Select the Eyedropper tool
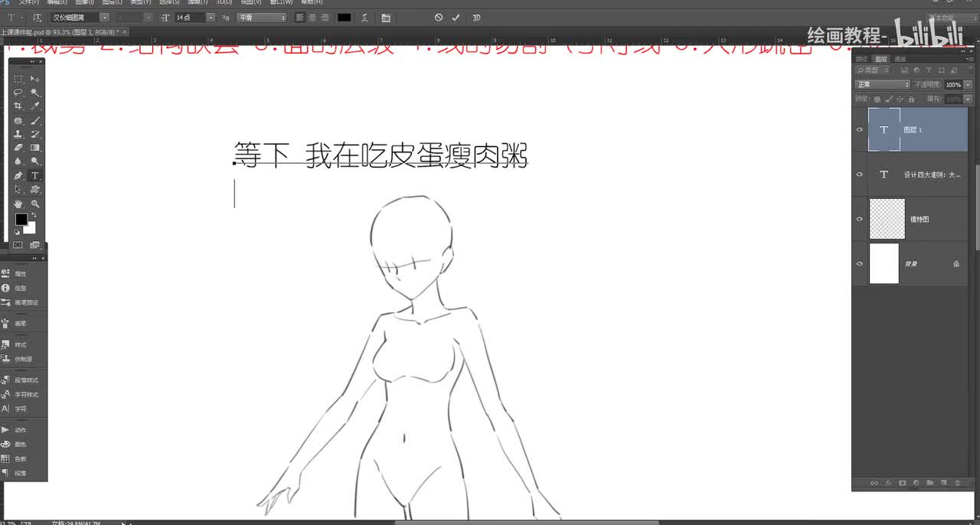The image size is (980, 525). tap(35, 106)
